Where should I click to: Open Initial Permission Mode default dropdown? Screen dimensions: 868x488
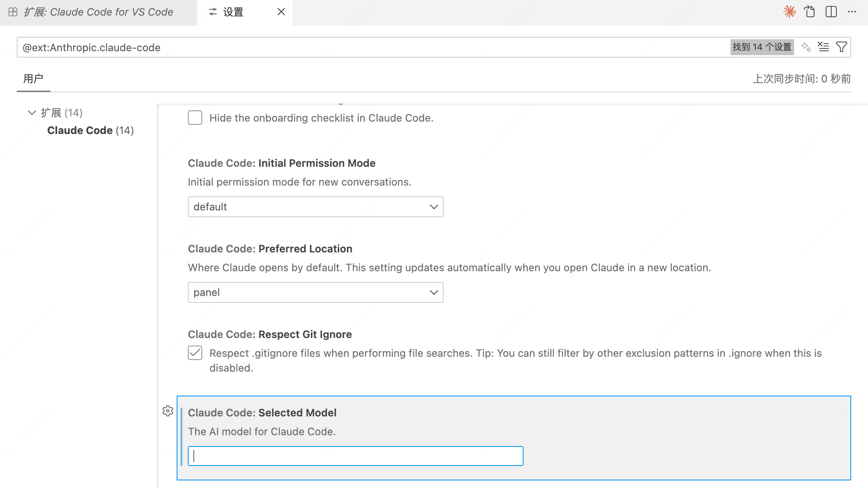point(315,207)
